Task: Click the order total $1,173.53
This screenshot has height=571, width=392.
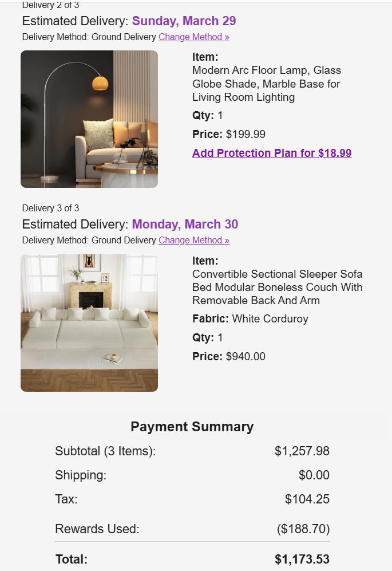Action: pyautogui.click(x=302, y=560)
